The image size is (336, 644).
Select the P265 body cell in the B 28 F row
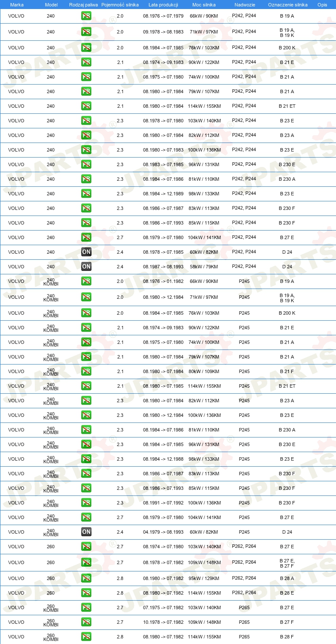pos(244,637)
